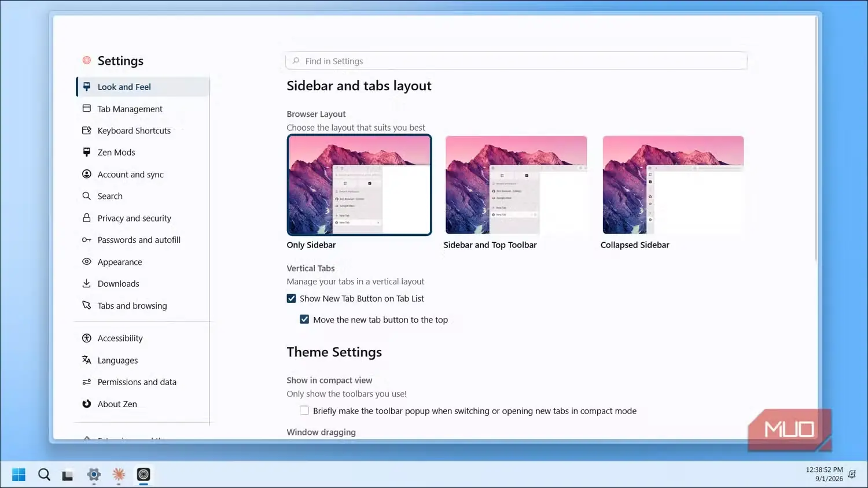
Task: Click the Appearance eye icon
Action: 87,261
